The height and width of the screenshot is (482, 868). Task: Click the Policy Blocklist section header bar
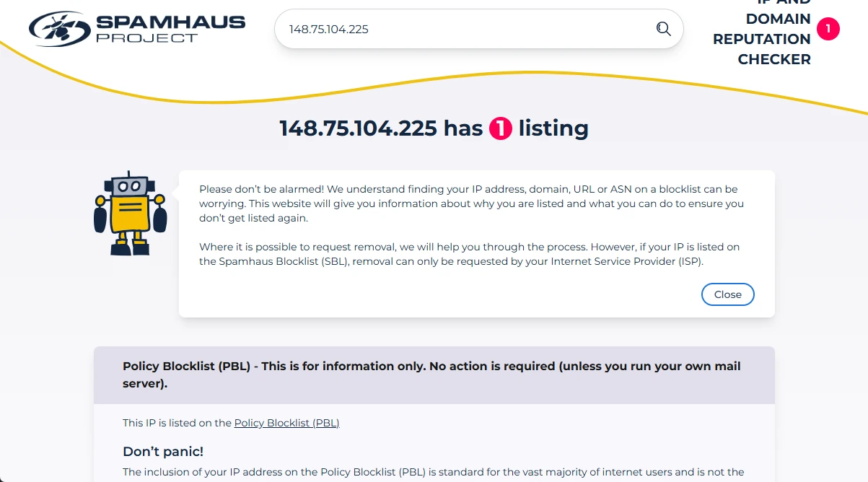(x=434, y=374)
